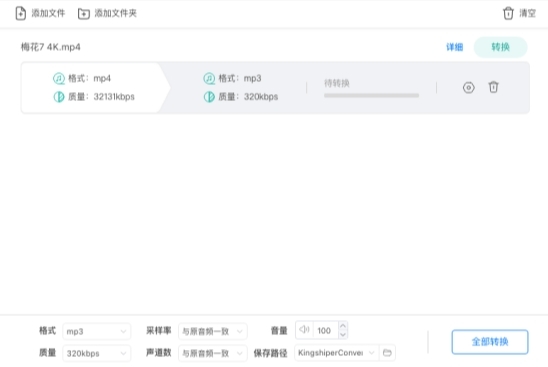The width and height of the screenshot is (548, 367).
Task: Click the source value 32131kbps
Action: click(x=114, y=97)
